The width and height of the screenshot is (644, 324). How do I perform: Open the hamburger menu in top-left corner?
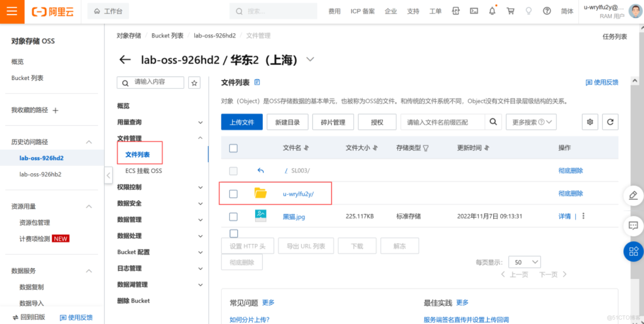tap(12, 11)
